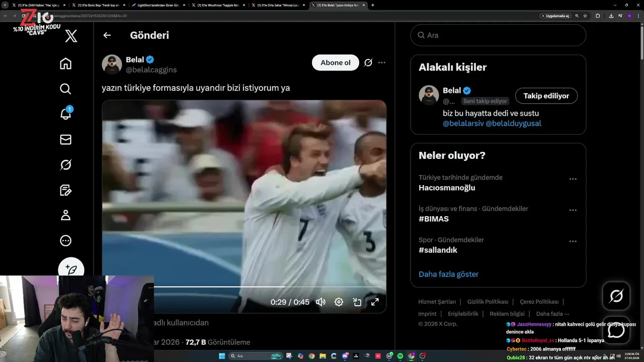Click 72,7 B Görüntüleme view count
The image size is (644, 362).
click(x=218, y=342)
